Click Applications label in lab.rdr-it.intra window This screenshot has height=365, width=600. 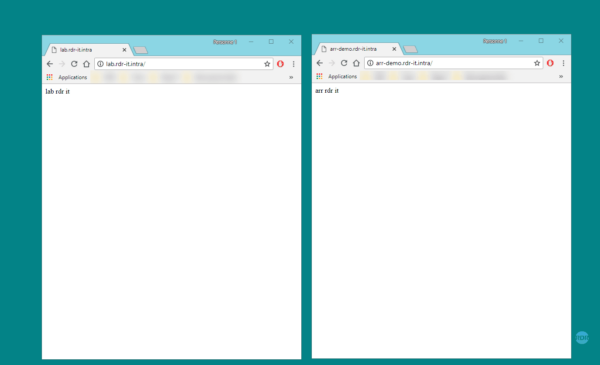click(73, 77)
